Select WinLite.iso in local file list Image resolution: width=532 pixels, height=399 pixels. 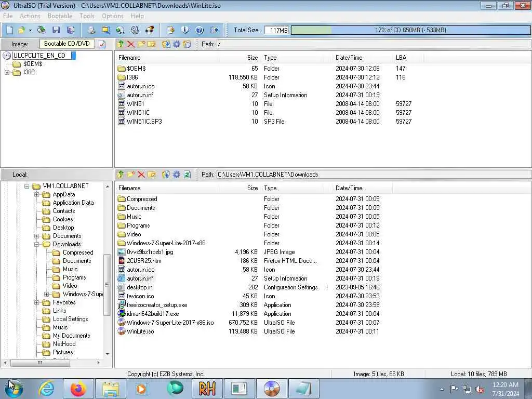(x=140, y=331)
